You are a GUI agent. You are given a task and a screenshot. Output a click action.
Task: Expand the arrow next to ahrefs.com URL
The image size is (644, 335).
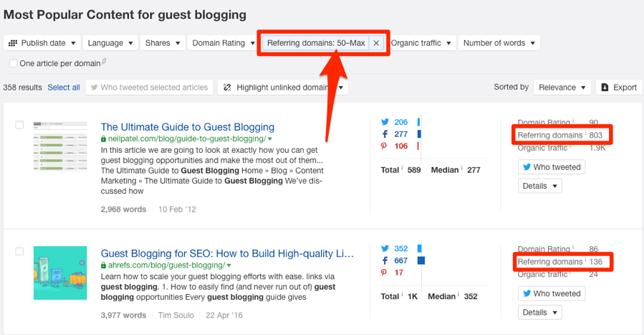[229, 265]
